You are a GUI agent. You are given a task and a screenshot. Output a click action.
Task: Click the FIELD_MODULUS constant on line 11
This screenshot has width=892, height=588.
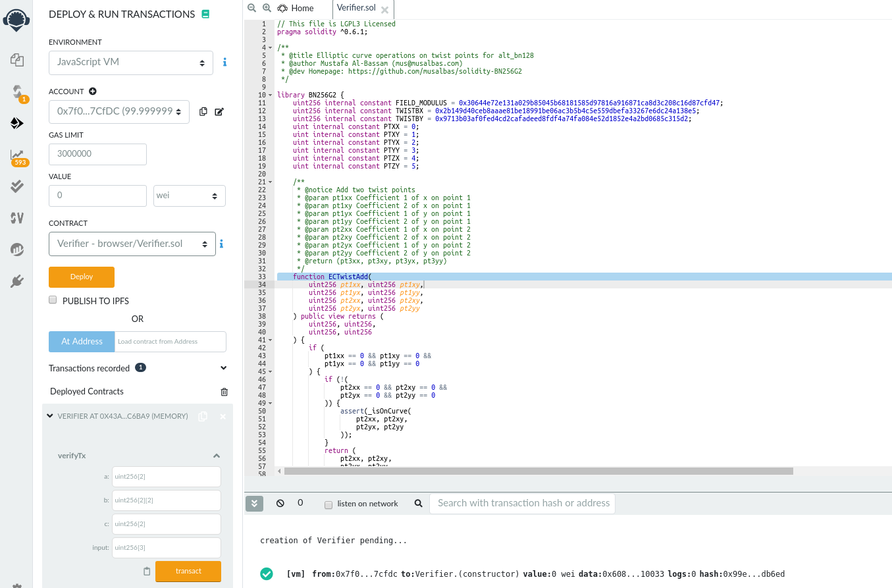pos(421,103)
